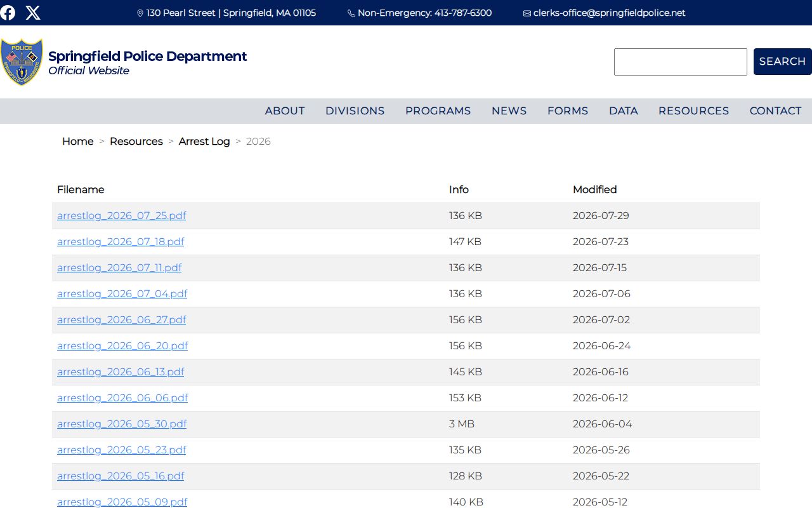This screenshot has width=812, height=508.
Task: Open the ABOUT menu
Action: coord(285,111)
